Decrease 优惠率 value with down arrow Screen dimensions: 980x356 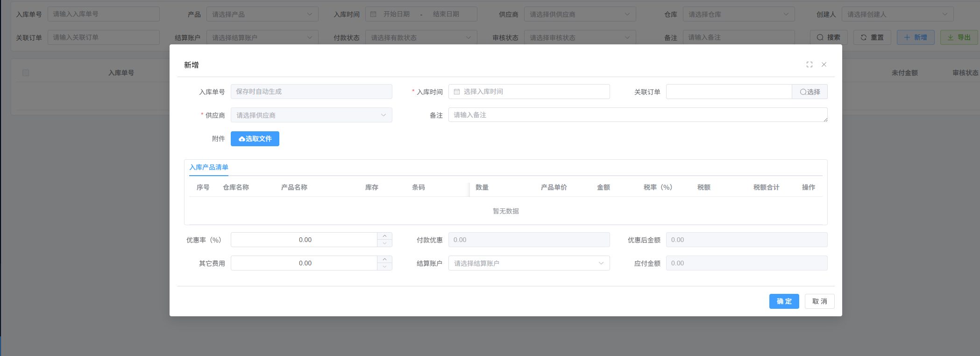[384, 243]
